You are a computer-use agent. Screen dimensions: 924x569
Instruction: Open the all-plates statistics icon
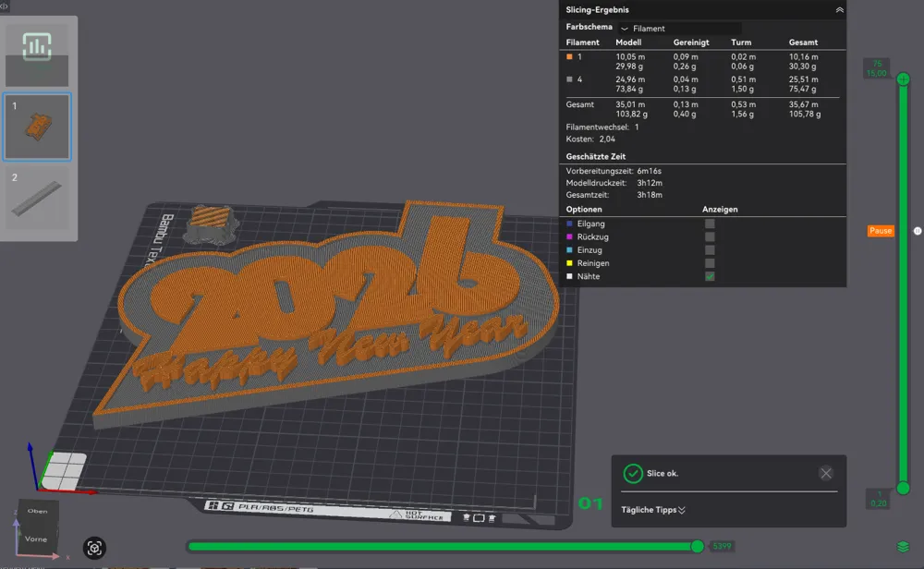[x=37, y=46]
